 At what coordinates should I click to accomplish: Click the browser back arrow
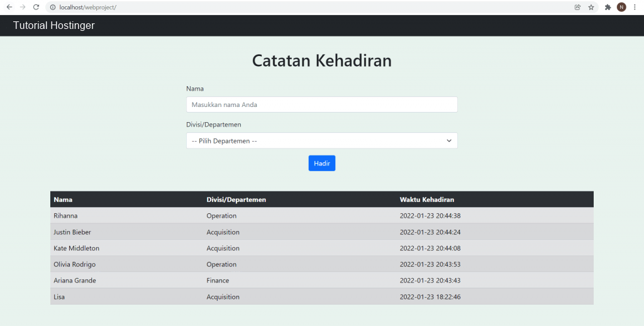(9, 7)
